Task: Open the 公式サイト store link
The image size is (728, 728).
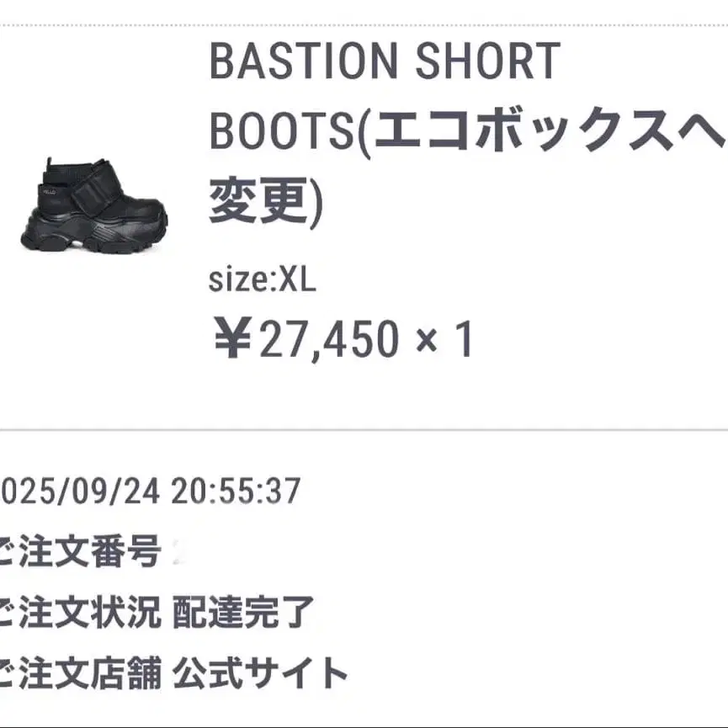Action: 260,672
